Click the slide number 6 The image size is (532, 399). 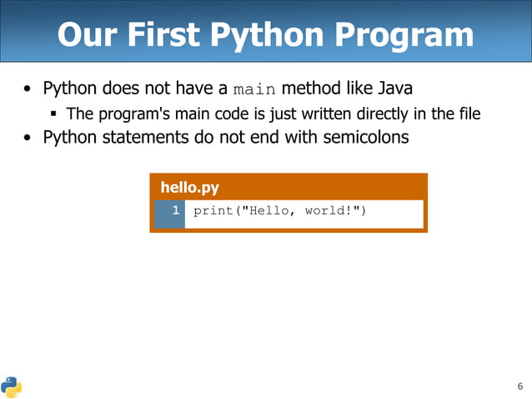click(519, 386)
